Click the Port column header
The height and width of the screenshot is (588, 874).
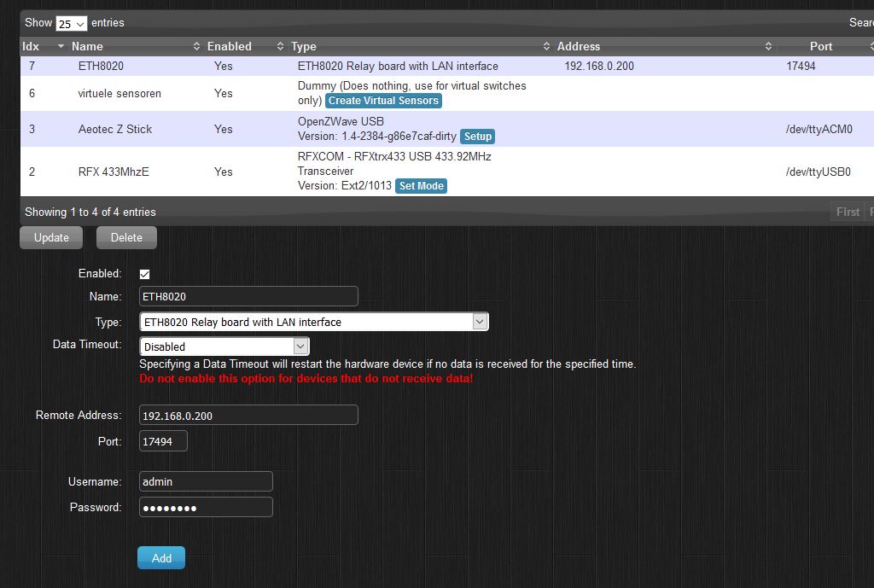click(820, 46)
